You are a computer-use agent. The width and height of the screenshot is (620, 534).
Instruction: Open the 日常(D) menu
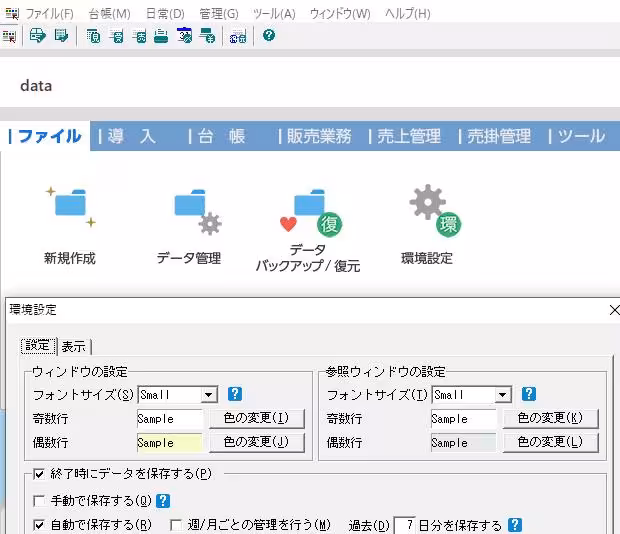click(x=165, y=14)
